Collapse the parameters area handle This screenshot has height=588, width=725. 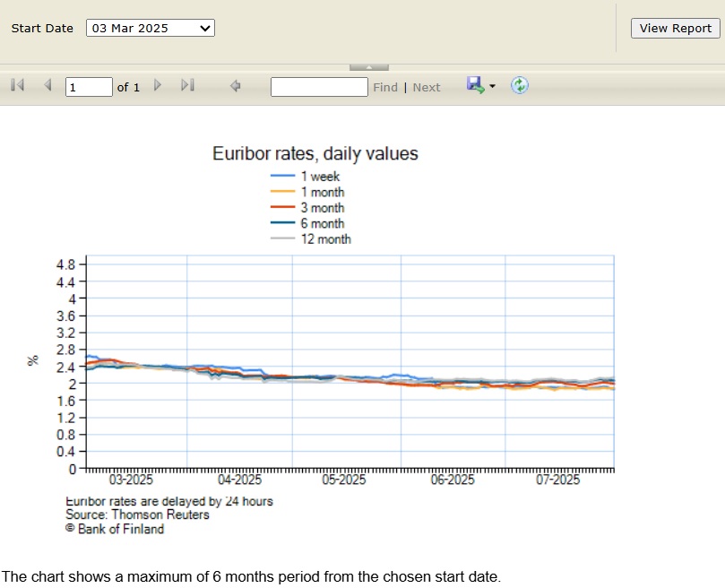369,67
